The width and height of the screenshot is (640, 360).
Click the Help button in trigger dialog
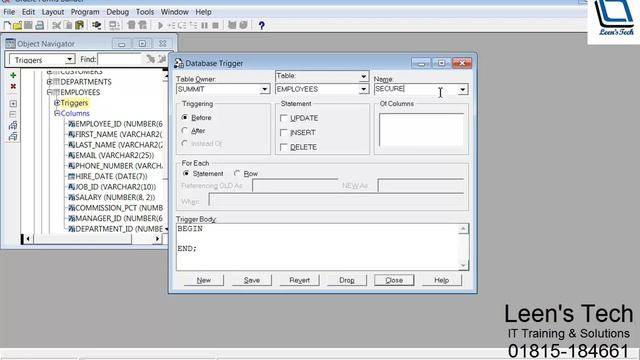(x=441, y=280)
